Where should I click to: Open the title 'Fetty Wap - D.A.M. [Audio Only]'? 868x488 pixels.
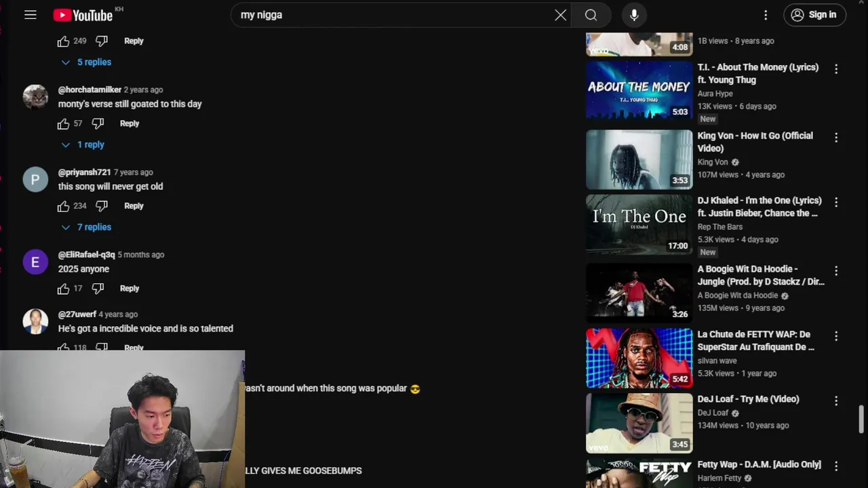point(759,464)
